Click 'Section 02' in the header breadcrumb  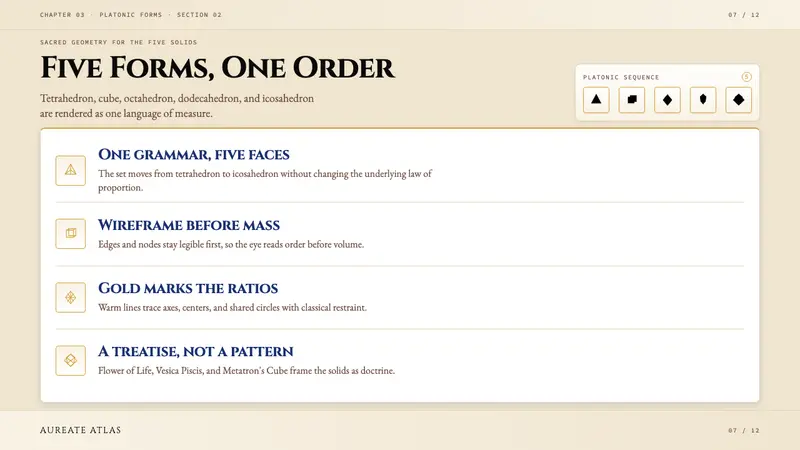coord(199,15)
